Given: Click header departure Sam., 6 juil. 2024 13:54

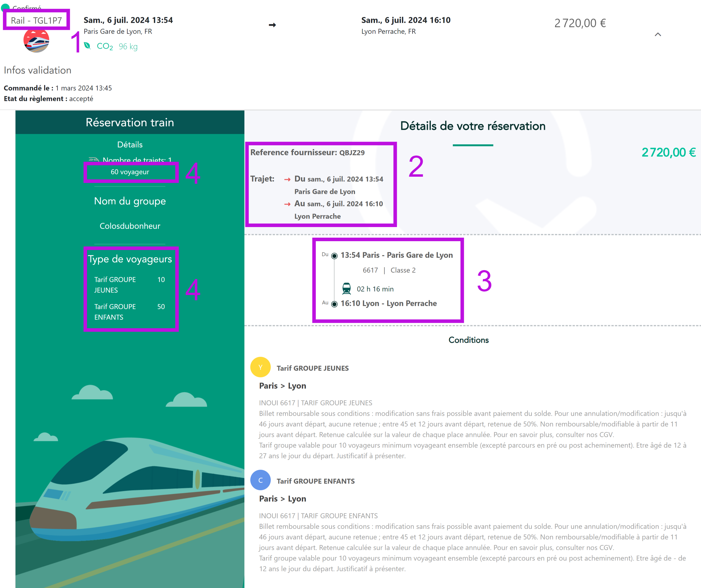Looking at the screenshot, I should click(x=128, y=20).
